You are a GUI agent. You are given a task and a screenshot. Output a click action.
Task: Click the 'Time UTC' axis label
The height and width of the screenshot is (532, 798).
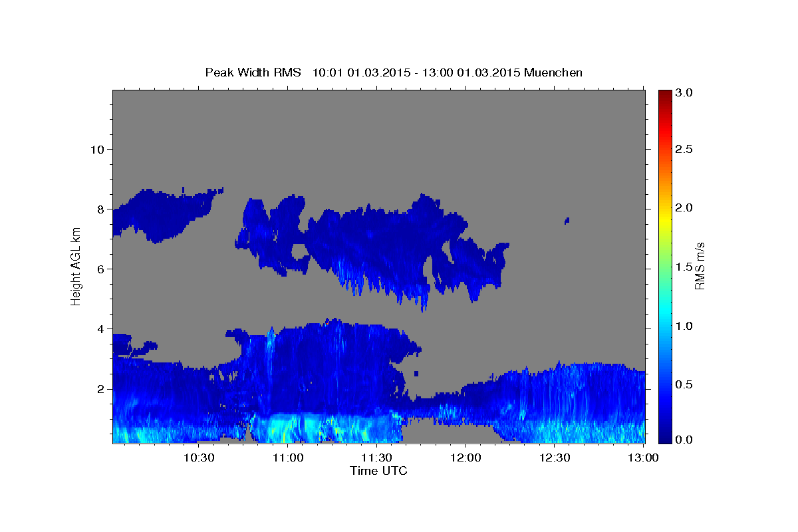click(378, 471)
